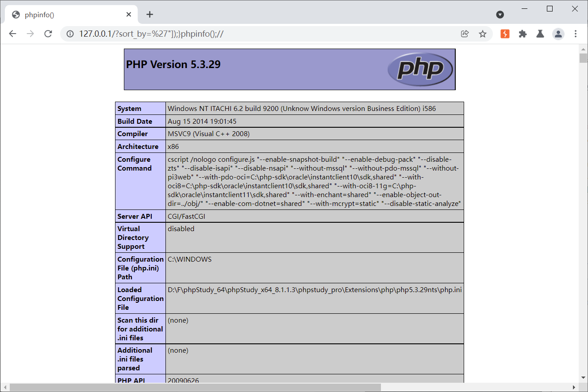Click the cscript configure.js command text
The height and width of the screenshot is (392, 588).
point(315,181)
